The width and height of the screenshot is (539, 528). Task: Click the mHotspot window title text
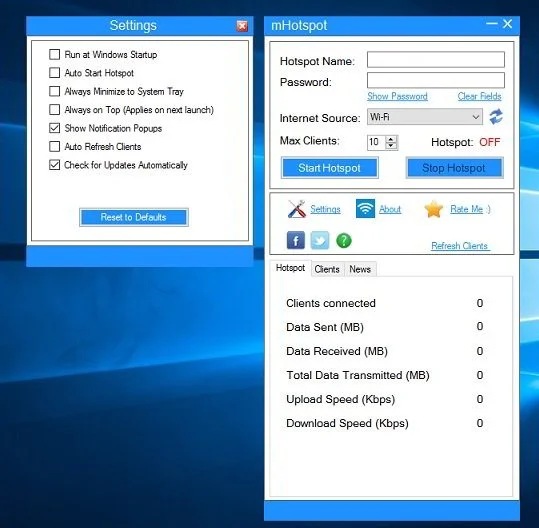299,25
